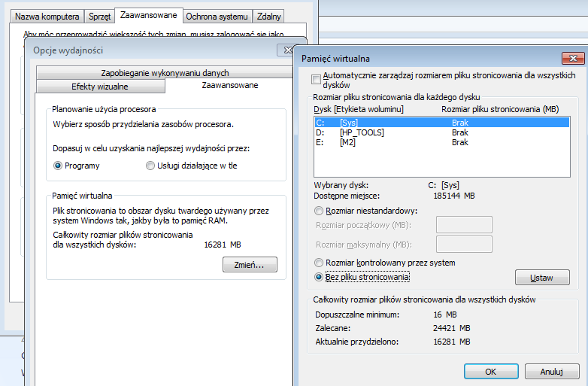
Task: Click the Zmień... button
Action: (250, 264)
